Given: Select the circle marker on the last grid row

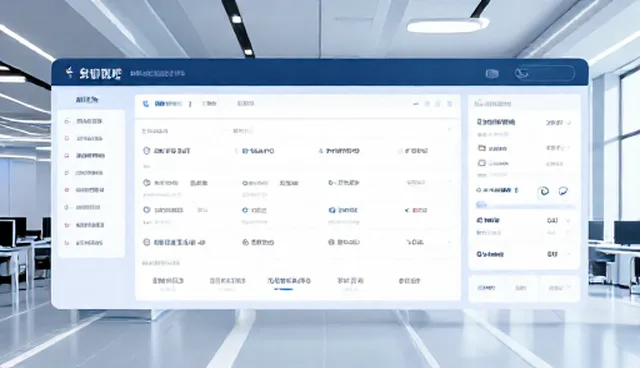Looking at the screenshot, I should click(146, 242).
